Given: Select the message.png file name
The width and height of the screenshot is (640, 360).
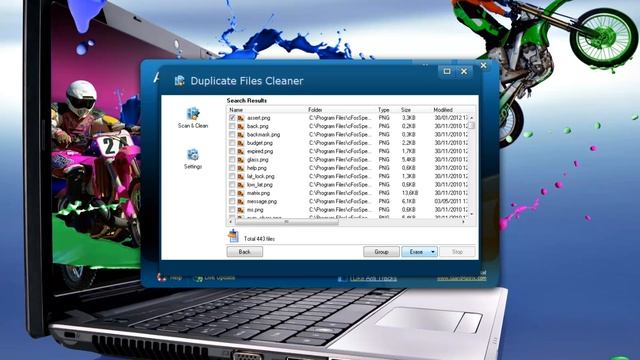Looking at the screenshot, I should (x=262, y=201).
